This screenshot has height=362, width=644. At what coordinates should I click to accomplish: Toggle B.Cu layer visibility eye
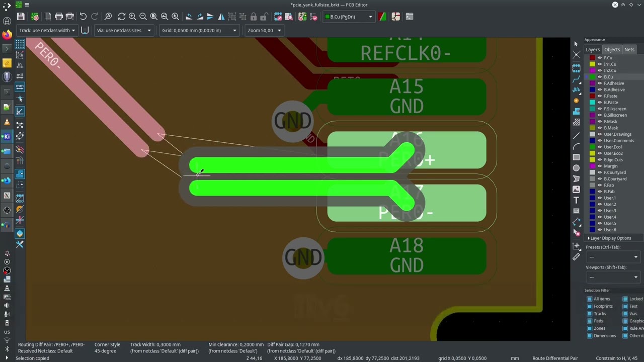click(600, 77)
